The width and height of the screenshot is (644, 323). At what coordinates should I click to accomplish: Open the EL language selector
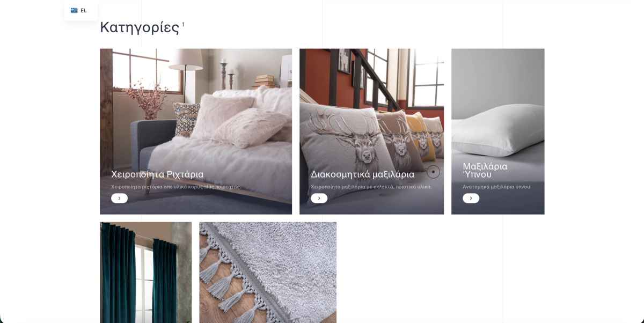tap(81, 10)
